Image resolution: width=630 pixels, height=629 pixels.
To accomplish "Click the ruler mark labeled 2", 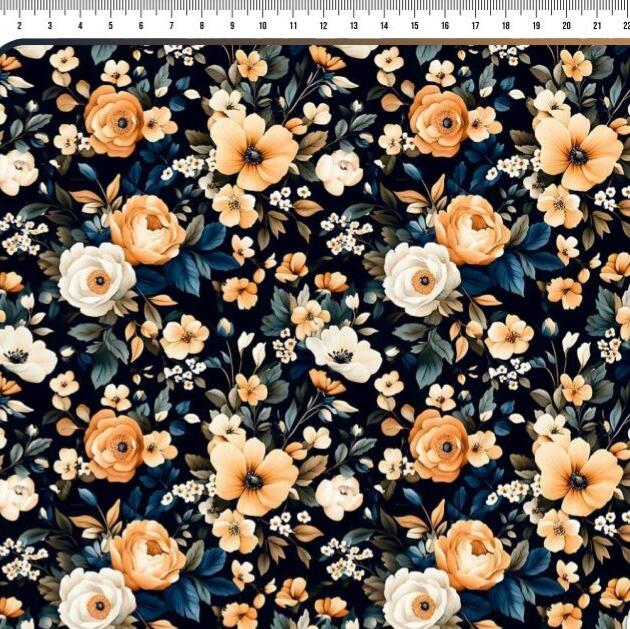I will 19,26.
